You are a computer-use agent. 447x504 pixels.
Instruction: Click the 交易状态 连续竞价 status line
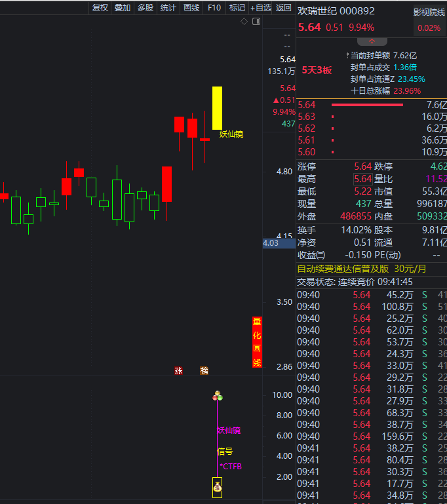[355, 282]
